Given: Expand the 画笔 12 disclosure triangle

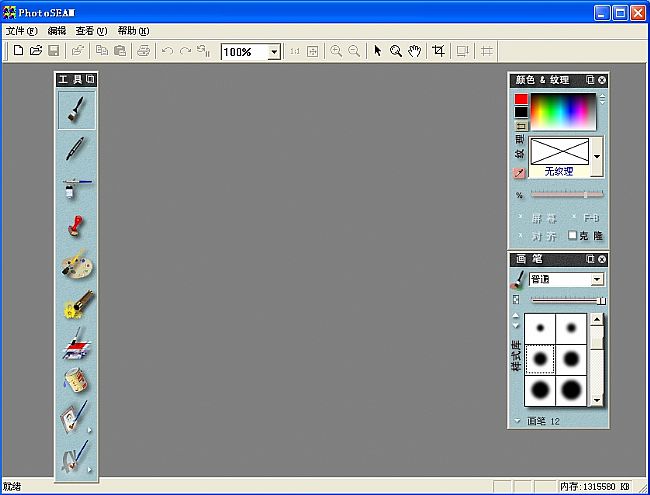Looking at the screenshot, I should [517, 421].
